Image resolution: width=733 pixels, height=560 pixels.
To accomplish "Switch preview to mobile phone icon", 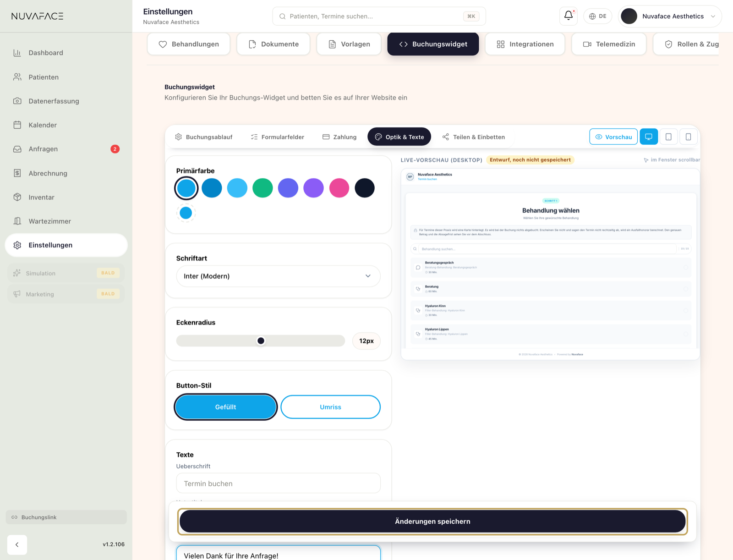I will (688, 137).
